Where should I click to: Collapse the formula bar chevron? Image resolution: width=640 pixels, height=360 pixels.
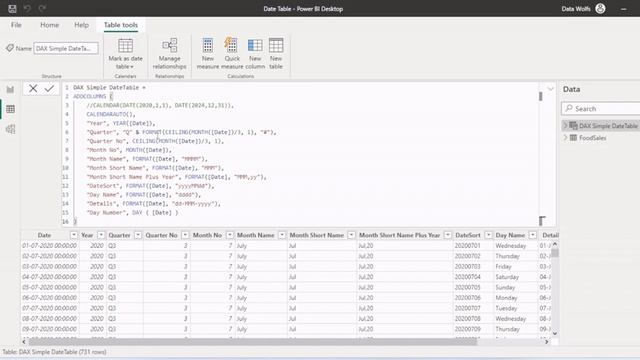550,89
